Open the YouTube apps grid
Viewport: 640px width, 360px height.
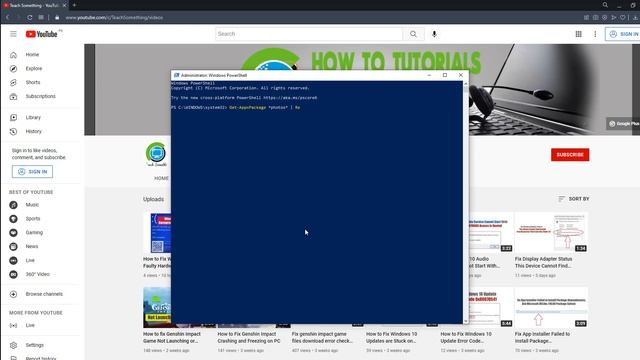click(578, 34)
